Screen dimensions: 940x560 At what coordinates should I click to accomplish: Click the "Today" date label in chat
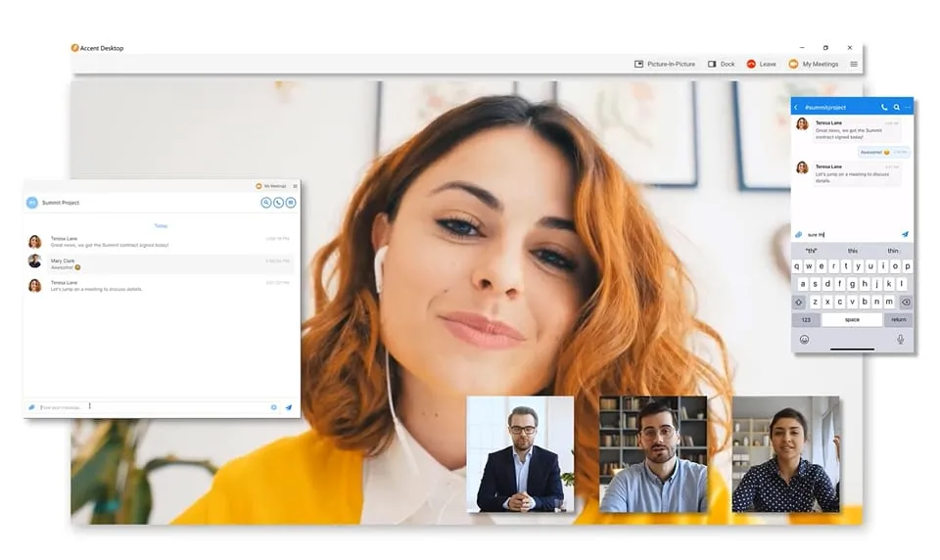click(x=161, y=226)
